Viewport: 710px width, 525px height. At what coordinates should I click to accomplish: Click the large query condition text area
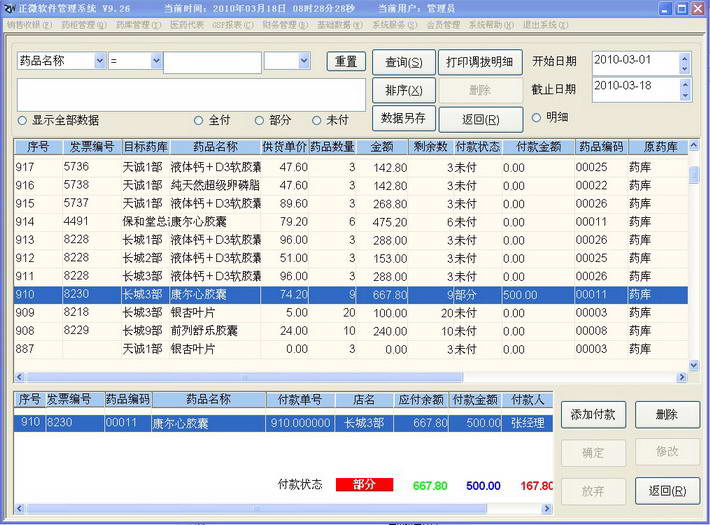point(191,95)
